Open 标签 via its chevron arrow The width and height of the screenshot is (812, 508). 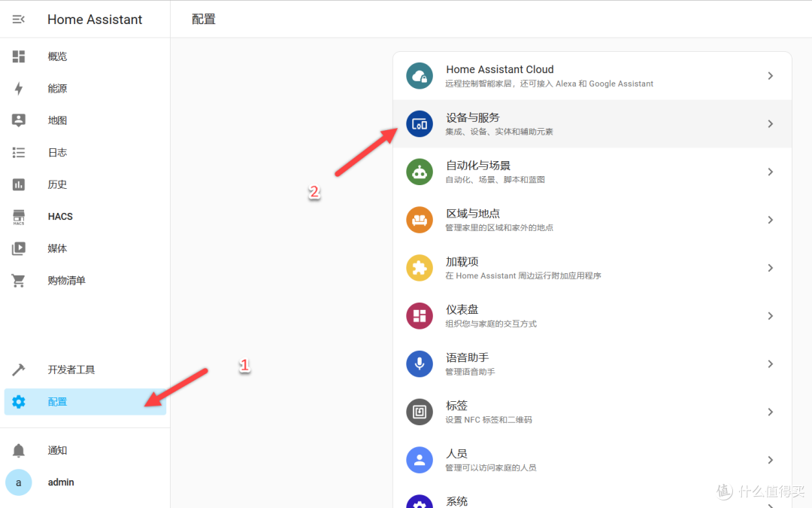point(771,412)
